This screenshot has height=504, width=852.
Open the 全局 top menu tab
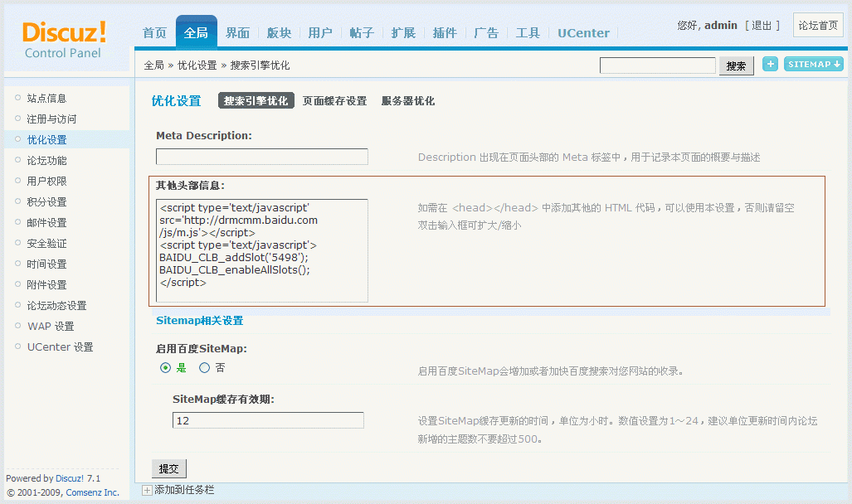pos(196,32)
